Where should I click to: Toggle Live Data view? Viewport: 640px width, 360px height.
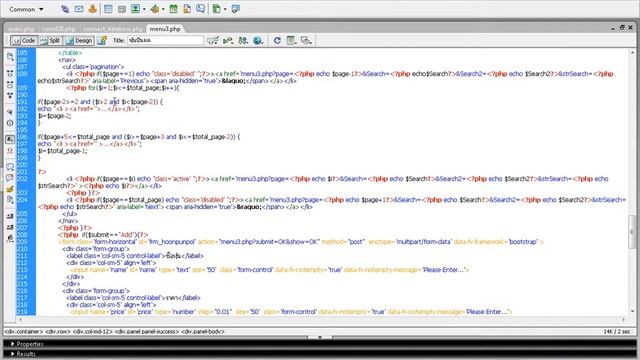pos(102,40)
